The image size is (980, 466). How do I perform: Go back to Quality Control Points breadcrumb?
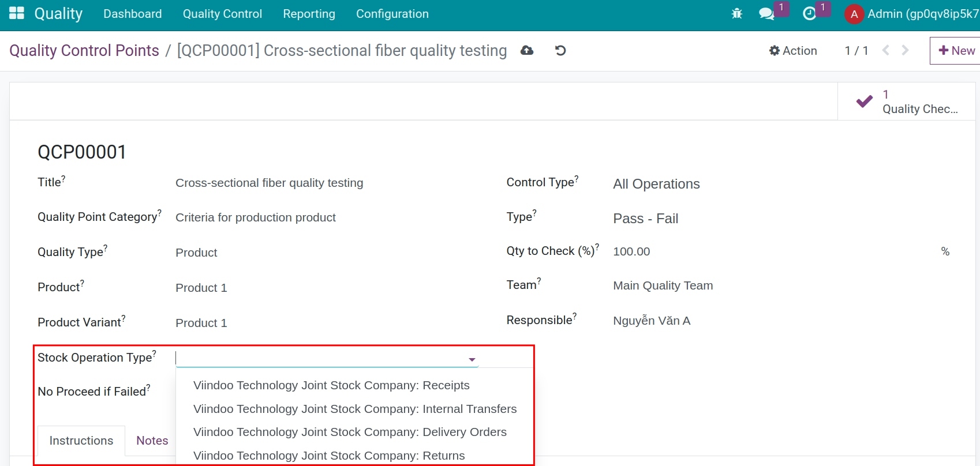point(84,51)
